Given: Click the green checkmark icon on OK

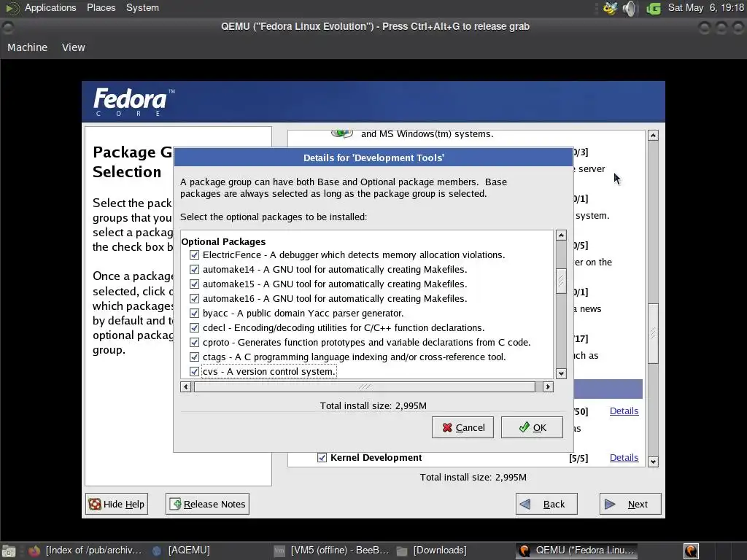Looking at the screenshot, I should coord(524,427).
